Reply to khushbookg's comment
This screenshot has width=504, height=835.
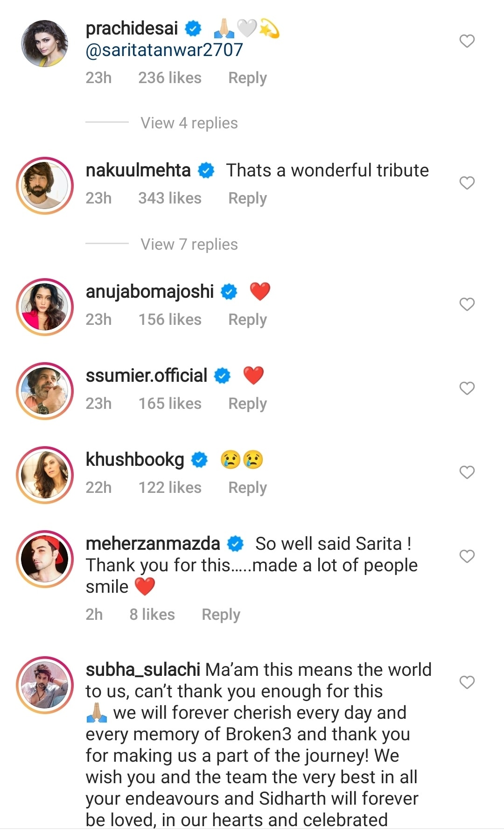pos(247,488)
